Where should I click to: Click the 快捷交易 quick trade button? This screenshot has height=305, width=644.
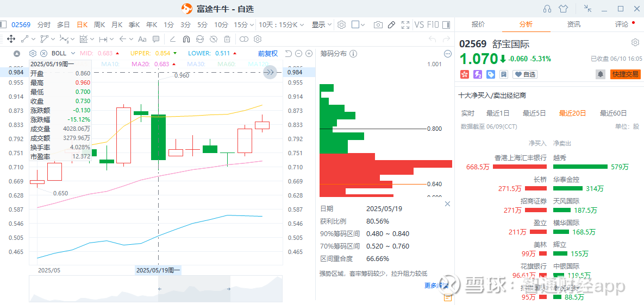(x=625, y=74)
